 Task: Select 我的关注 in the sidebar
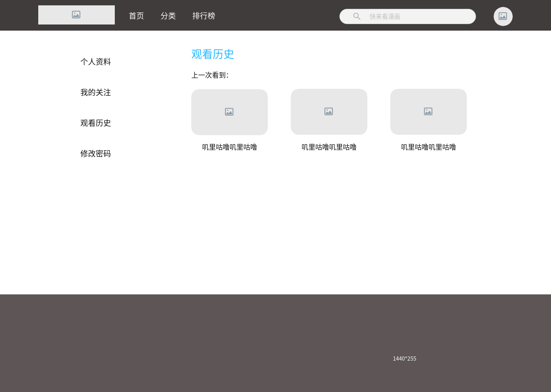[x=95, y=92]
